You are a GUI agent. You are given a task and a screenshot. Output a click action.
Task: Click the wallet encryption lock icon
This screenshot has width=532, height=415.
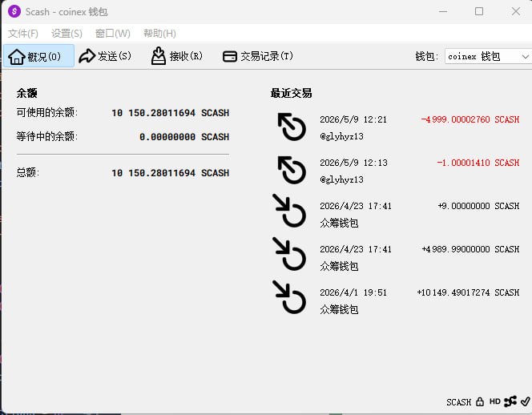(480, 401)
